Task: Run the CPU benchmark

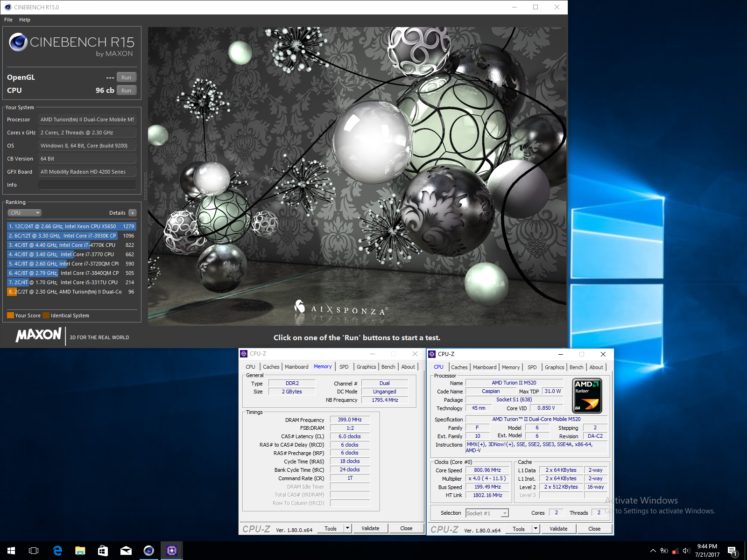Action: pos(126,91)
